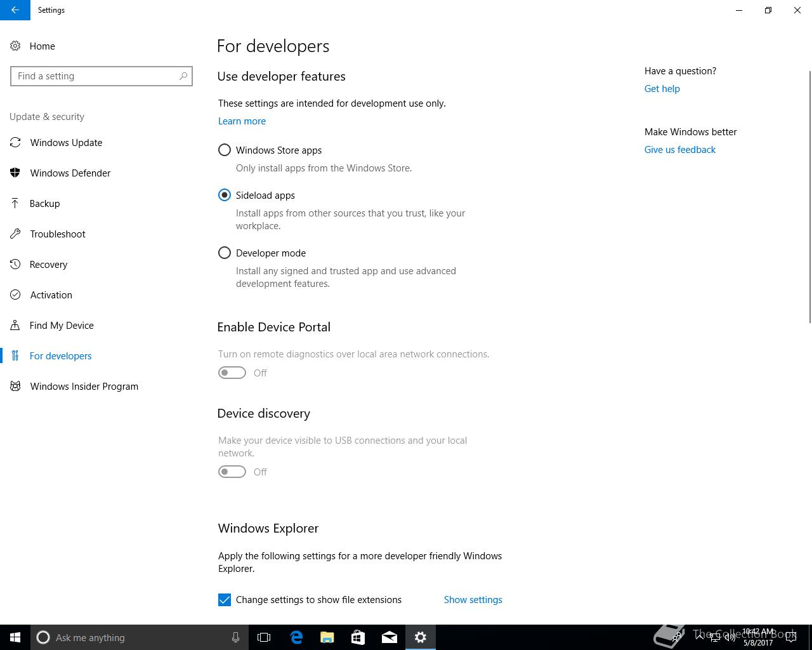Open the Windows Start menu
Screen dimensions: 812x650
pyautogui.click(x=15, y=637)
